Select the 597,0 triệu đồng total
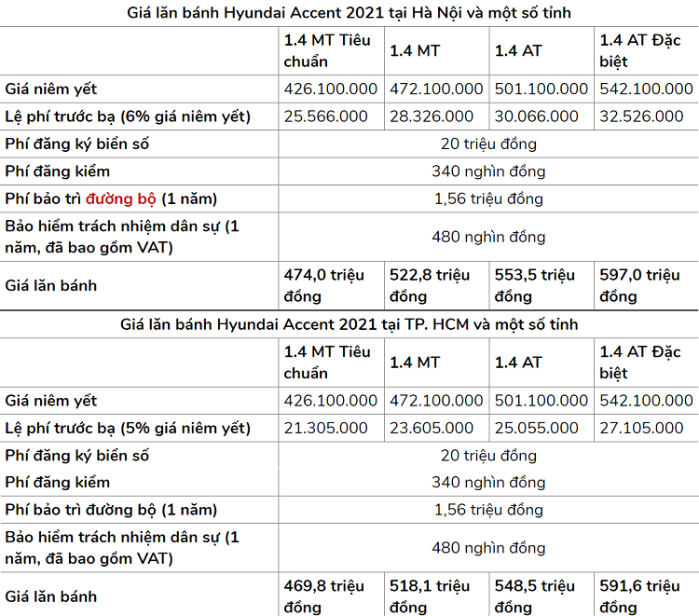This screenshot has width=699, height=616. click(640, 285)
